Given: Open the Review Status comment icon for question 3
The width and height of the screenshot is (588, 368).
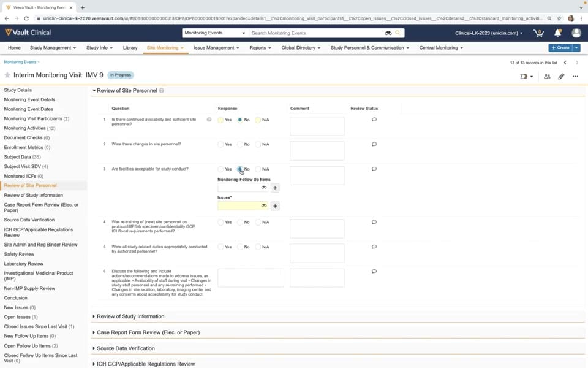Looking at the screenshot, I should [x=374, y=169].
